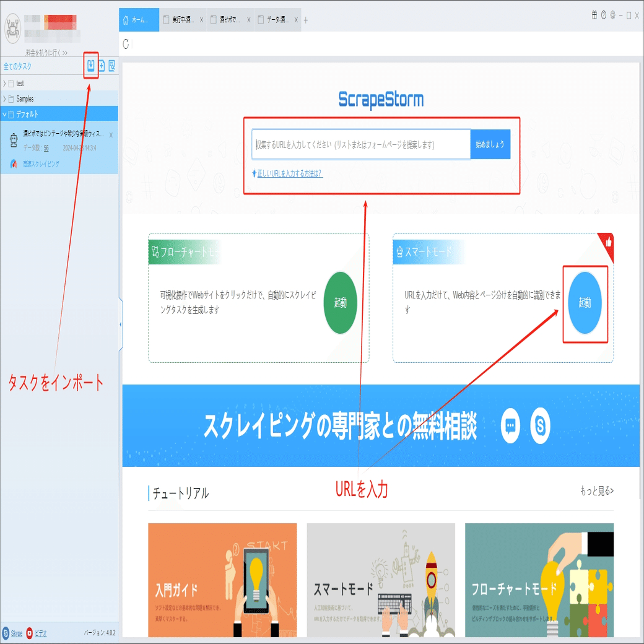Click the new task group icon
Screen dimensions: 644x644
click(102, 65)
